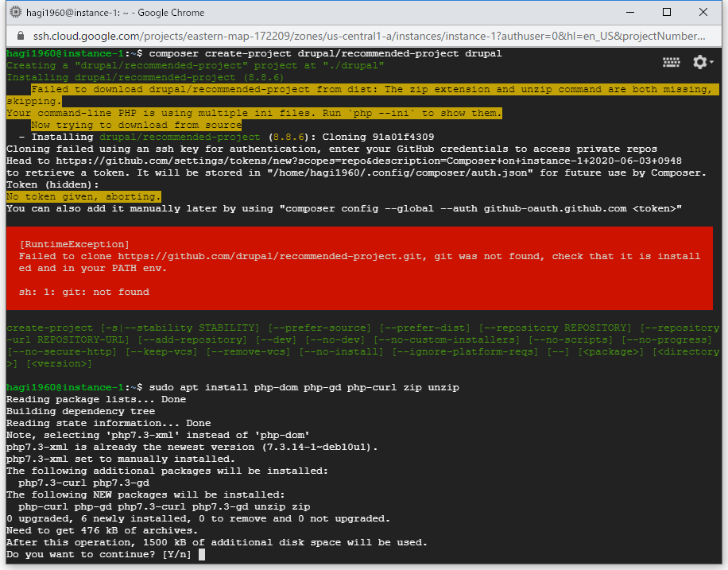Click 'The following additional packages' line
This screenshot has width=728, height=570.
(x=167, y=471)
